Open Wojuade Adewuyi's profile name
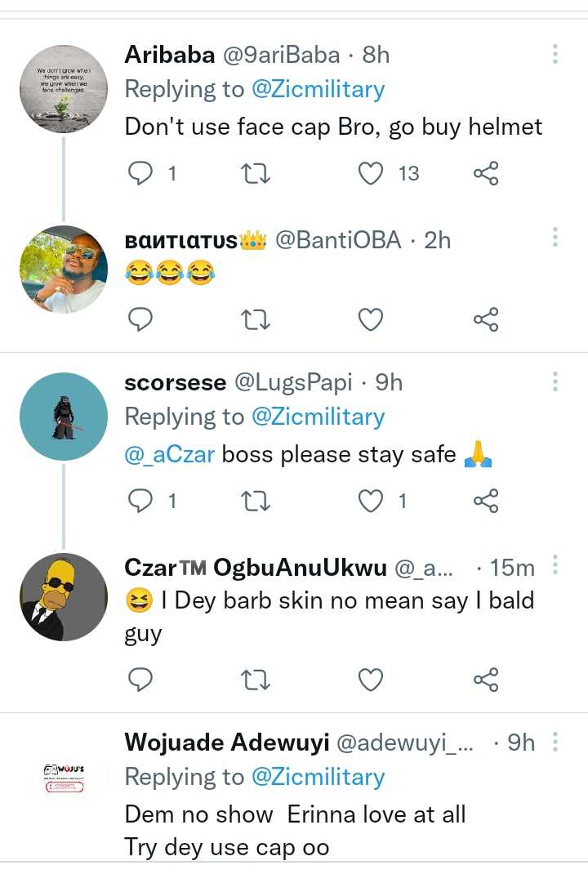The image size is (588, 883). tap(227, 743)
